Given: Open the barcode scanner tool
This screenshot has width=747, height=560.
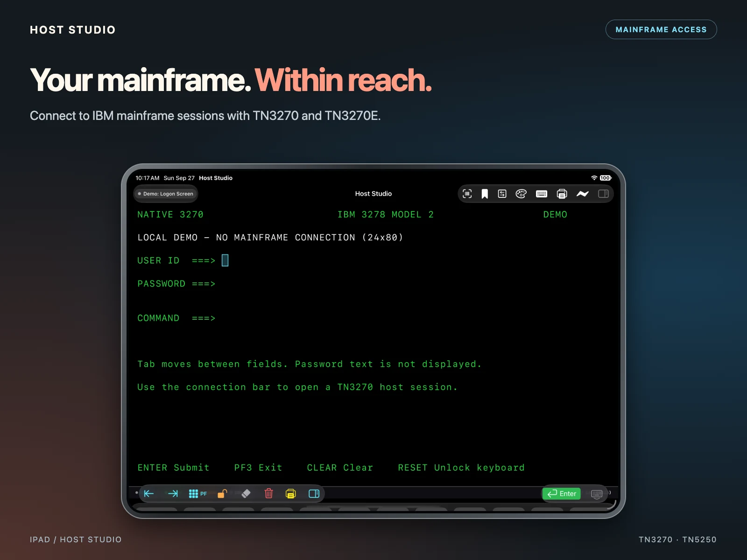Looking at the screenshot, I should (x=467, y=194).
